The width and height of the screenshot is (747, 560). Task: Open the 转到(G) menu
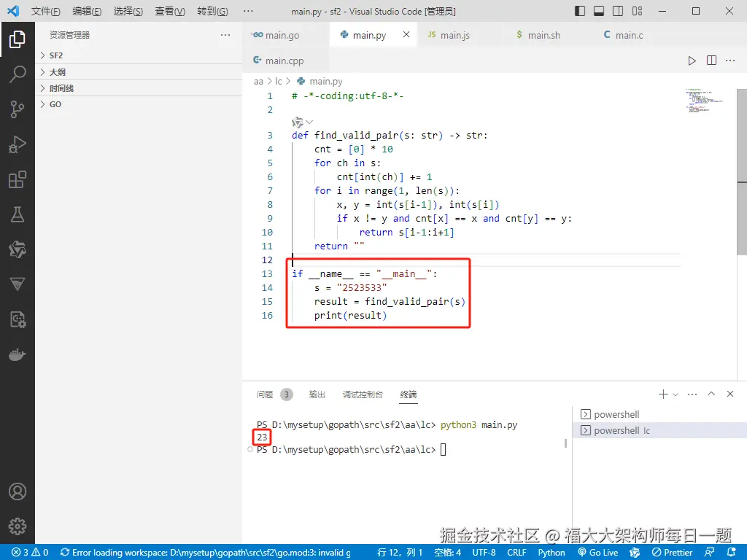(212, 11)
